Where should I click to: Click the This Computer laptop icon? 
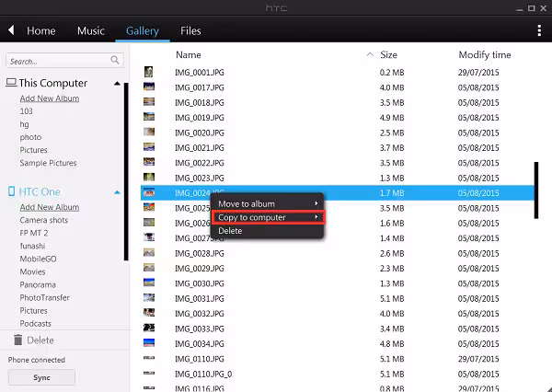(x=11, y=83)
